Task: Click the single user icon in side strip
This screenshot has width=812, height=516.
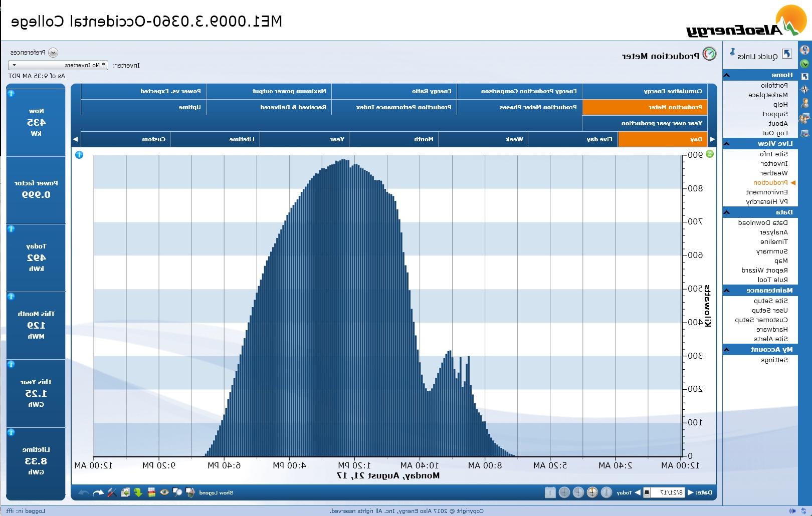Action: point(804,104)
